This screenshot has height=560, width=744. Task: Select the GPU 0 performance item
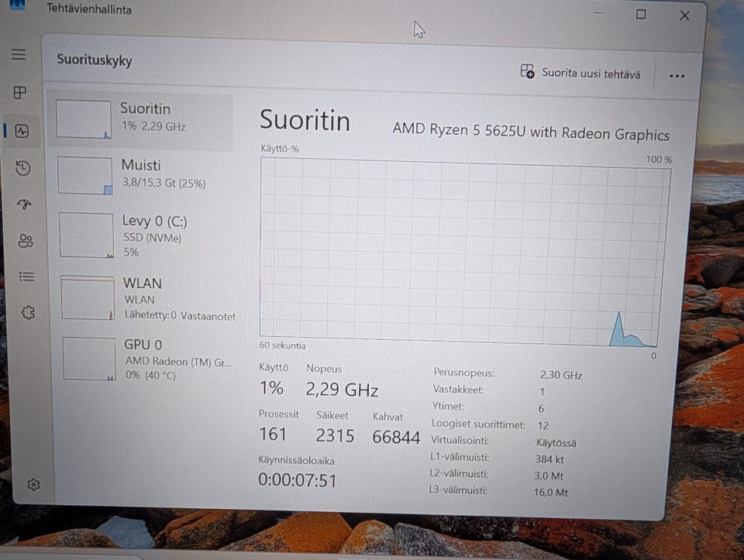pyautogui.click(x=147, y=359)
